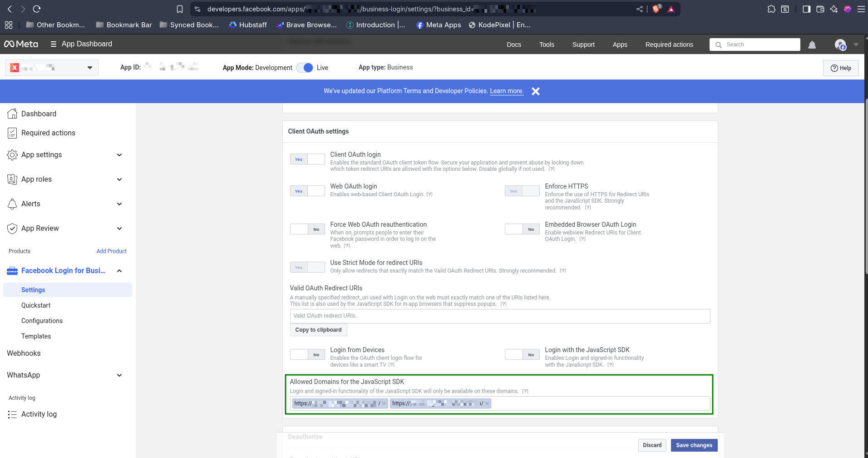Enable Login with the JavaScript SDK
This screenshot has height=458, width=868.
(x=522, y=354)
